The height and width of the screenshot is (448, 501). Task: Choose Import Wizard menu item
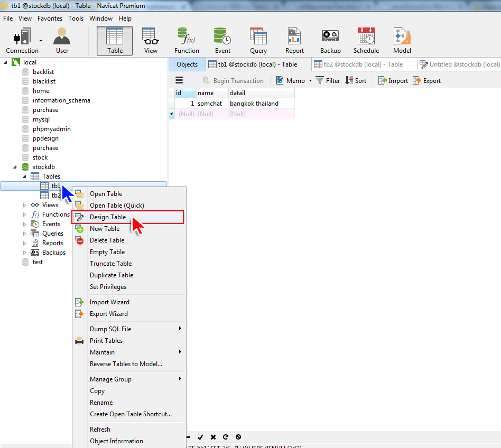point(129,302)
